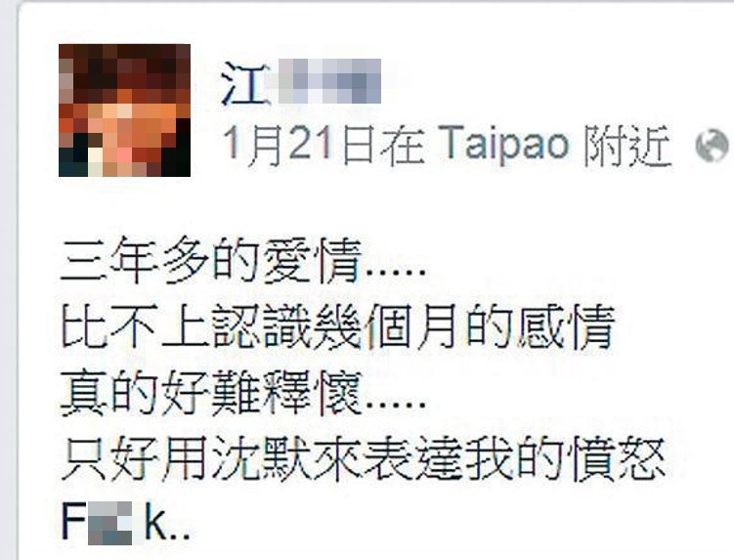
Task: Click the line 比不上認識幾個月的感情
Action: click(338, 326)
